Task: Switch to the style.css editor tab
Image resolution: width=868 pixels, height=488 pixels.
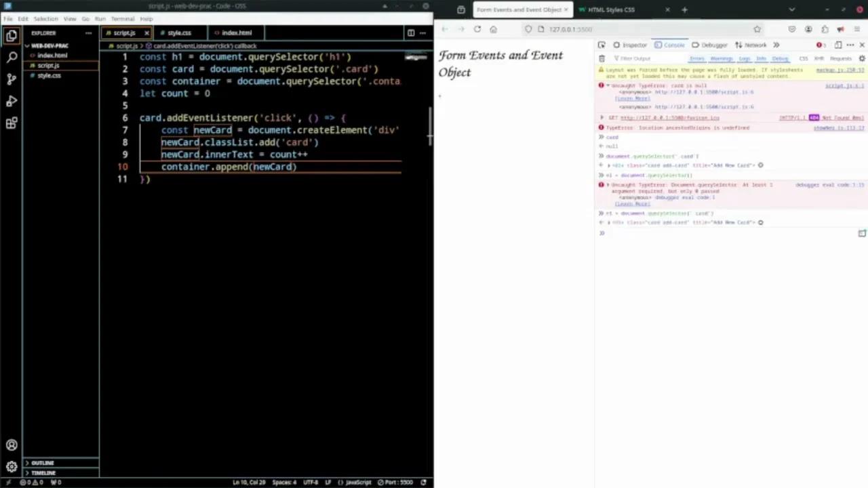Action: point(179,33)
